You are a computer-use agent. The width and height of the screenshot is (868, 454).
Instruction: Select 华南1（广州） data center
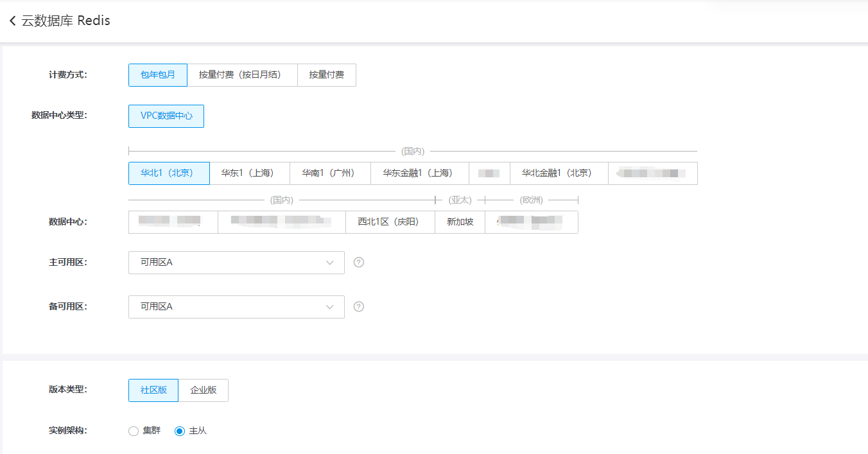coord(330,173)
